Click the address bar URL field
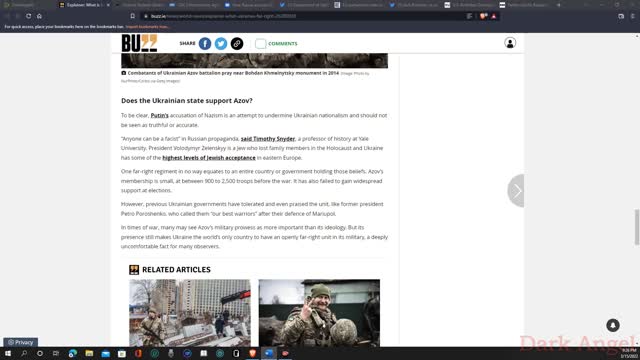640x360 pixels. pyautogui.click(x=302, y=16)
